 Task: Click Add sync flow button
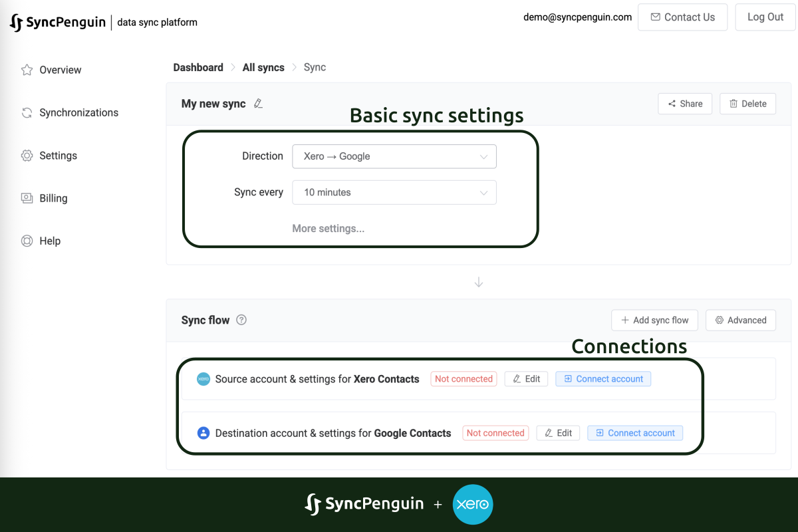pos(654,320)
